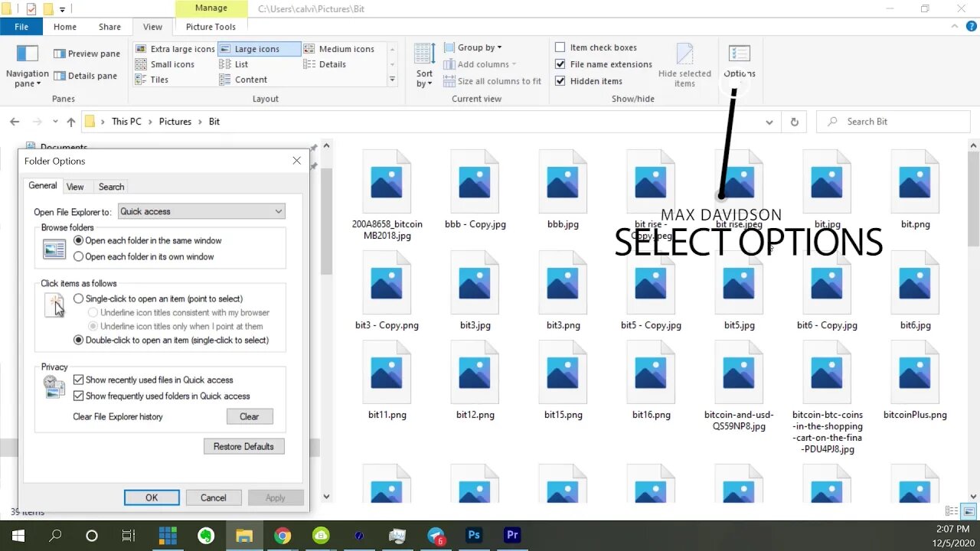980x551 pixels.
Task: Select Open each folder in same window
Action: 148,240
